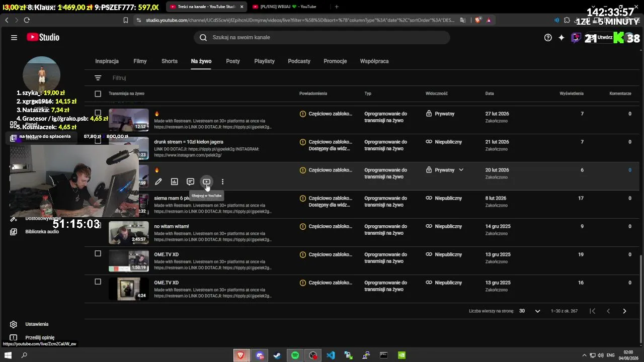Image resolution: width=644 pixels, height=362 pixels.
Task: Open the three-dot options menu in the hovered row
Action: click(223, 182)
